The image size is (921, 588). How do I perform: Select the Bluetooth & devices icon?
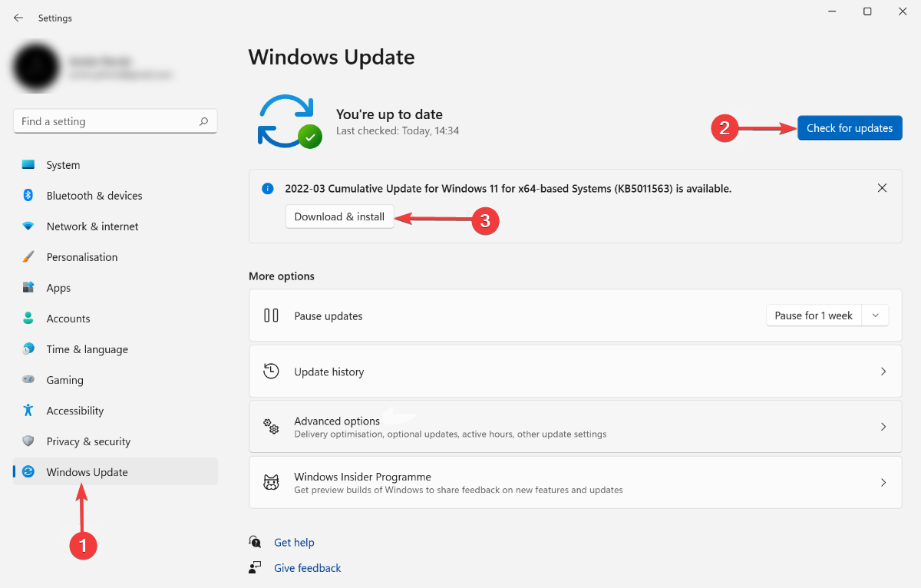click(x=29, y=195)
